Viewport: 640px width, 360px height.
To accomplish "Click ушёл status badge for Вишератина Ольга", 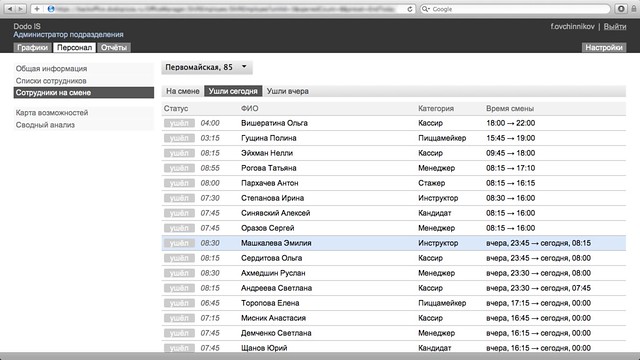I will [179, 123].
